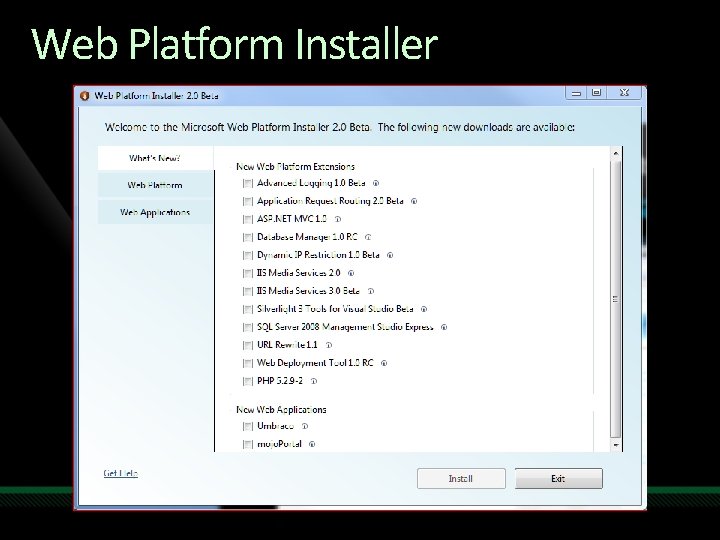Click the Web Platform Installer title bar icon
Image resolution: width=720 pixels, height=540 pixels.
84,96
